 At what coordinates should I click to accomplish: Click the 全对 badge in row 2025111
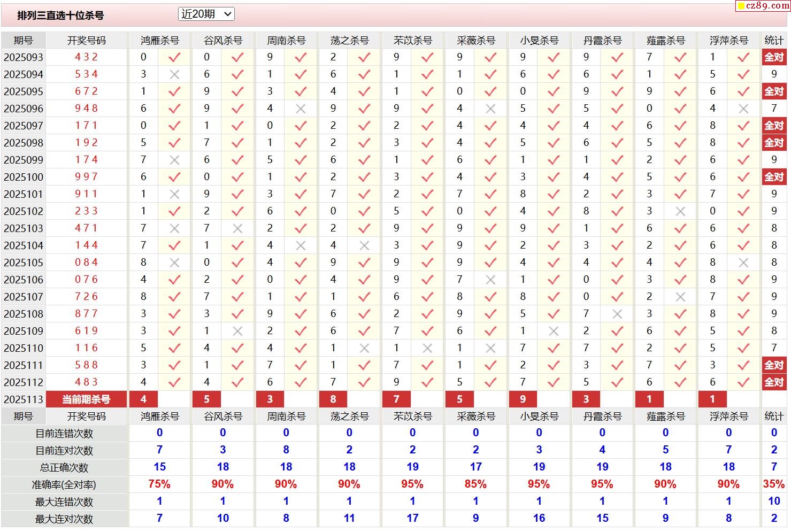(774, 365)
